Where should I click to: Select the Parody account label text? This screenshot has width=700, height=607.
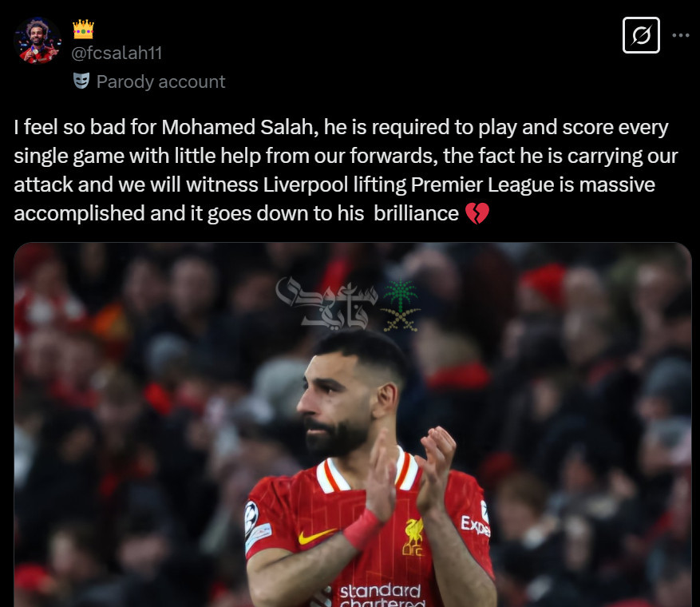[160, 81]
